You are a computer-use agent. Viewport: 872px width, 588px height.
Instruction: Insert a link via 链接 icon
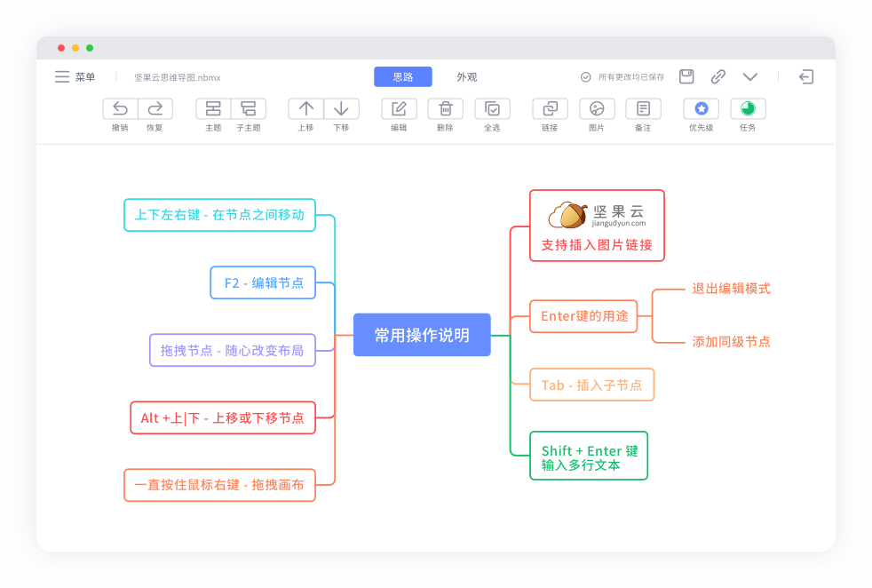550,108
